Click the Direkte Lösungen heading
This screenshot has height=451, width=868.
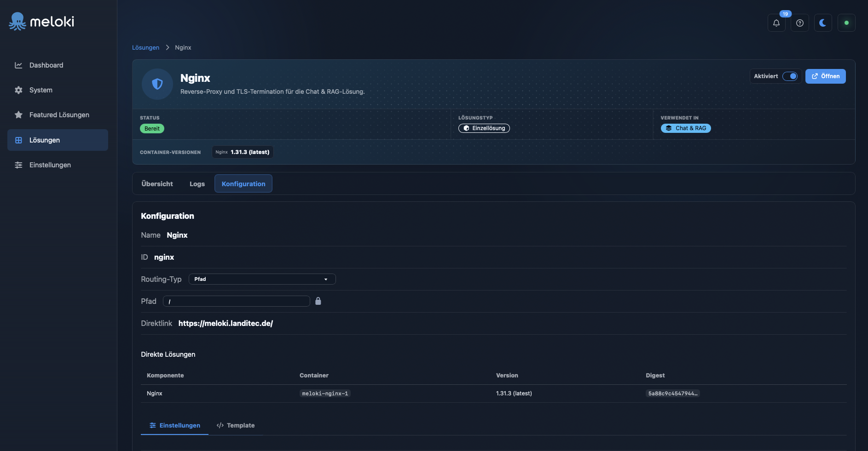point(168,354)
